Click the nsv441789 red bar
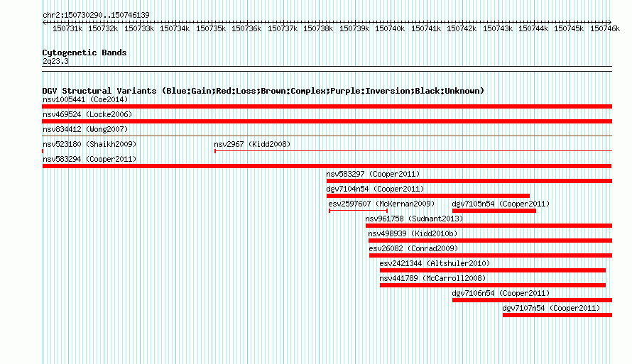This screenshot has width=632, height=364. [x=493, y=285]
